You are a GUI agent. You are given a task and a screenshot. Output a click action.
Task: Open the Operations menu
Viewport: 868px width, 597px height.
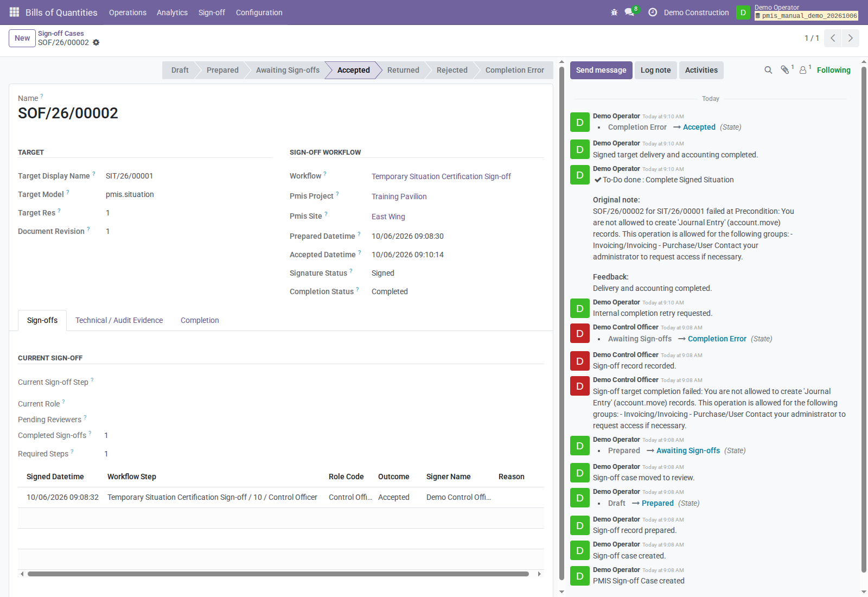tap(127, 12)
